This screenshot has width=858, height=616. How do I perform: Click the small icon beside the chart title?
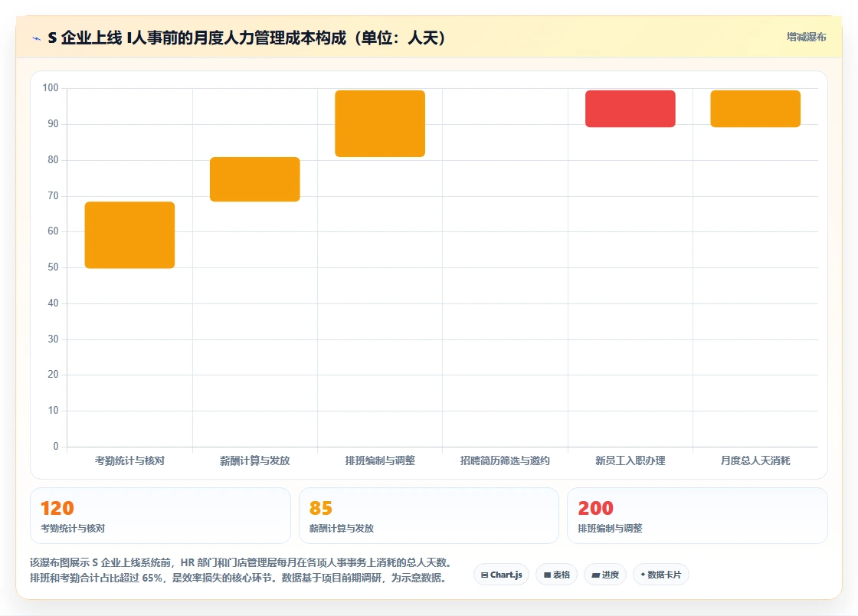(x=37, y=38)
